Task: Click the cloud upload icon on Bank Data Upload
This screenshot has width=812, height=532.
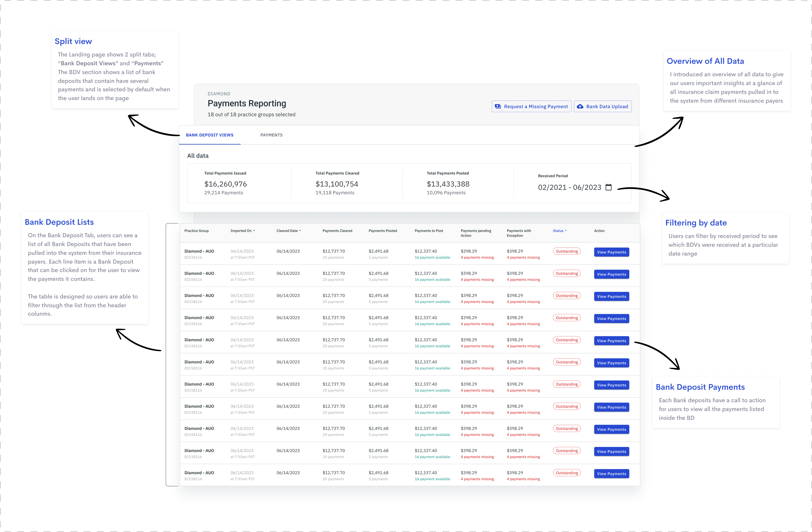Action: pos(580,106)
